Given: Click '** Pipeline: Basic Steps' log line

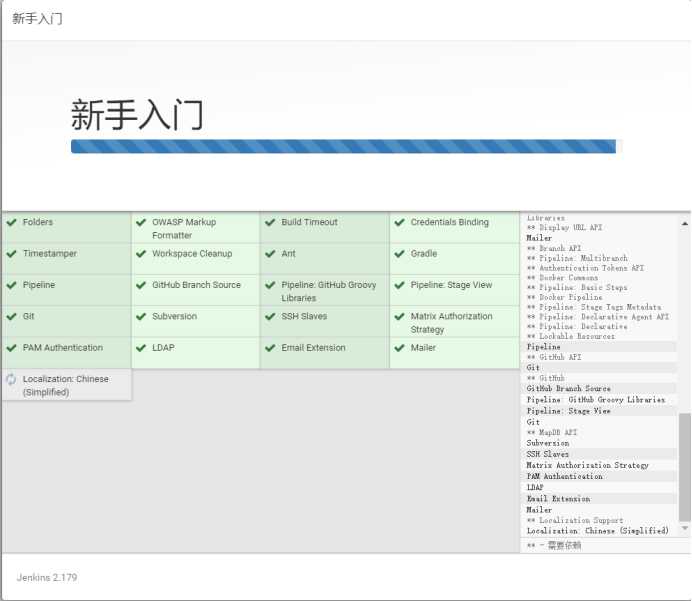Looking at the screenshot, I should 577,287.
